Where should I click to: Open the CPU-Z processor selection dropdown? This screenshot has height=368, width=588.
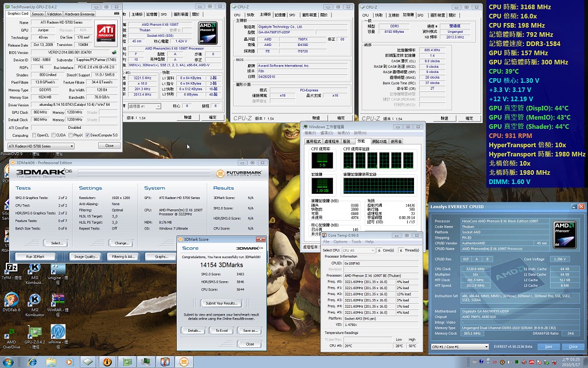144,106
